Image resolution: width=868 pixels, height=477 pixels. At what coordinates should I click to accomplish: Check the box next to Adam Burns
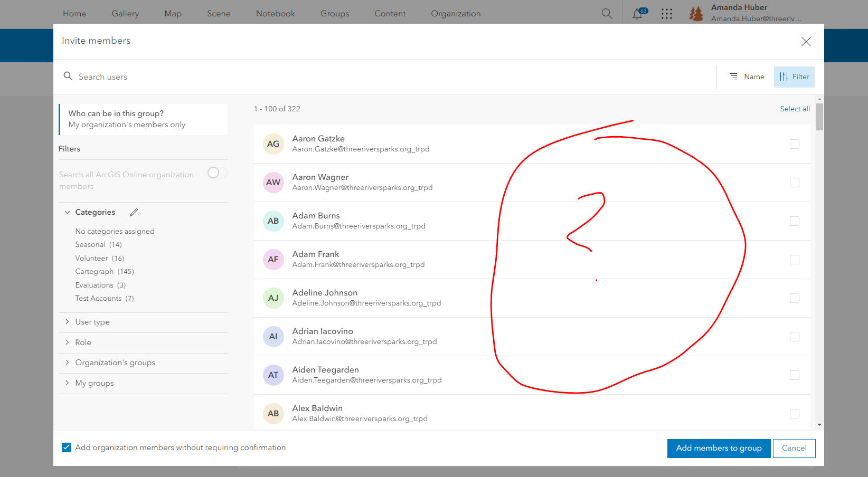pyautogui.click(x=795, y=221)
